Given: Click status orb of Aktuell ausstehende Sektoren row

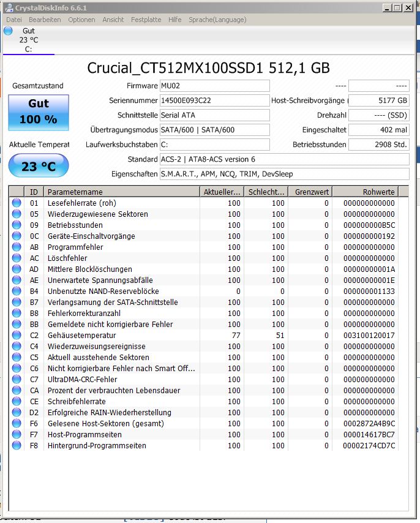Looking at the screenshot, I should coord(17,357).
